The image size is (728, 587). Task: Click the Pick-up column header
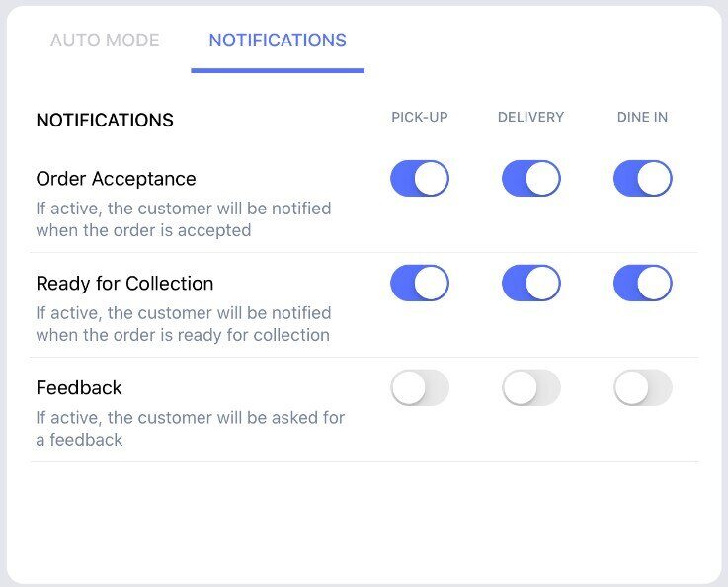point(420,118)
